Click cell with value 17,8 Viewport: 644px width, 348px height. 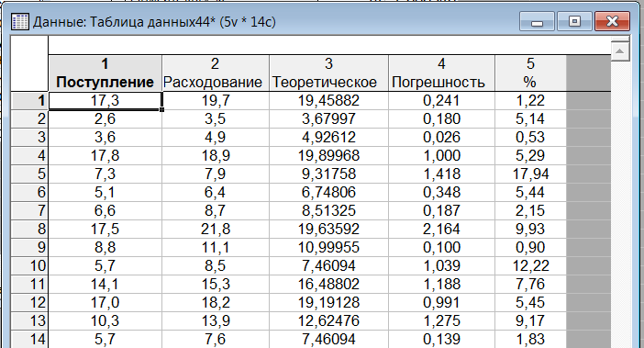tap(105, 156)
